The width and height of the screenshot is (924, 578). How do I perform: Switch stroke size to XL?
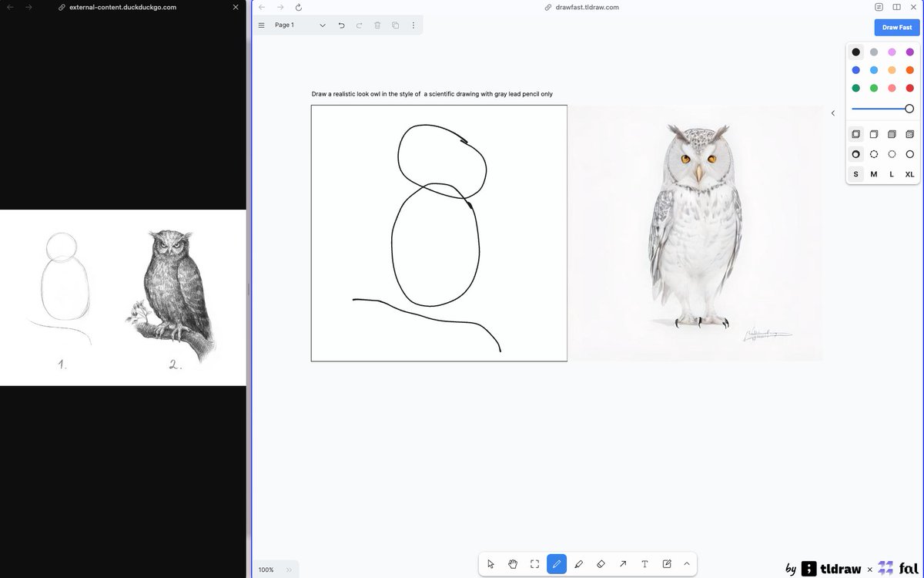tap(909, 174)
